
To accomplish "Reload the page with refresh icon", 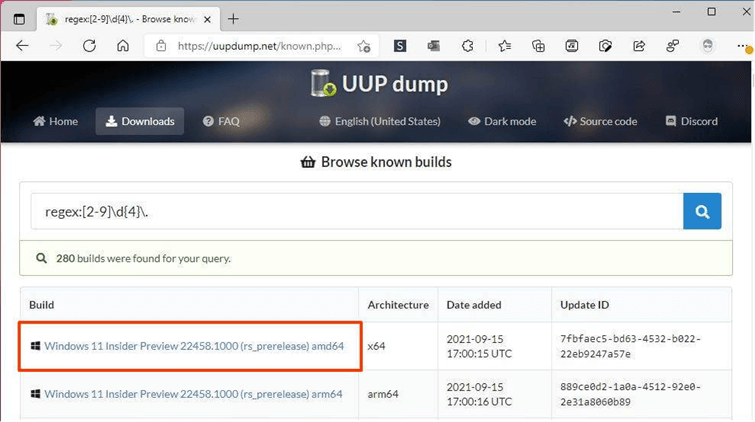I will click(x=89, y=46).
